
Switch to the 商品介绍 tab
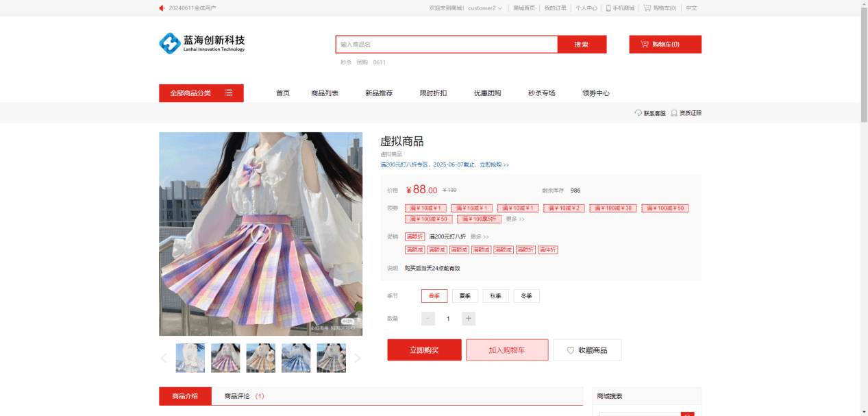pos(185,396)
